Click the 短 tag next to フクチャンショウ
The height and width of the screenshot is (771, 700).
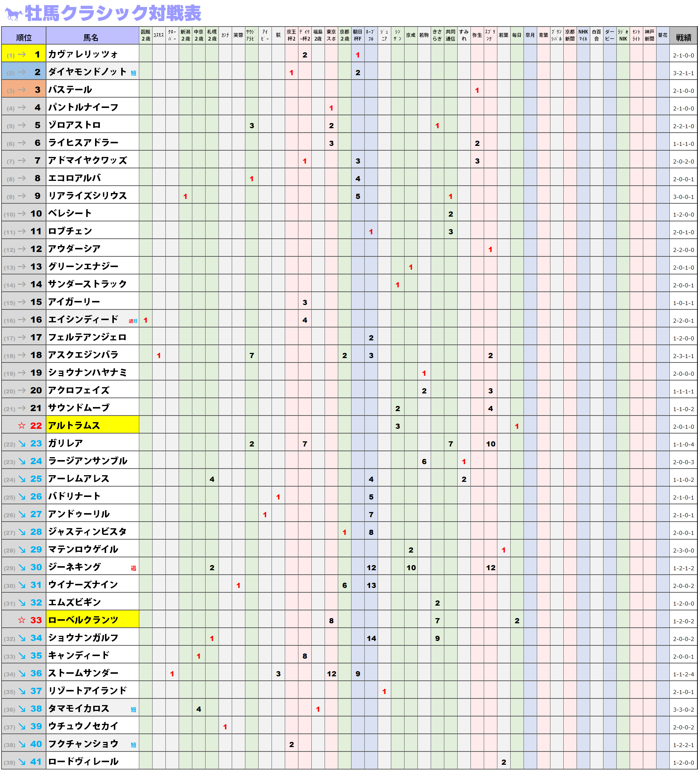click(133, 745)
